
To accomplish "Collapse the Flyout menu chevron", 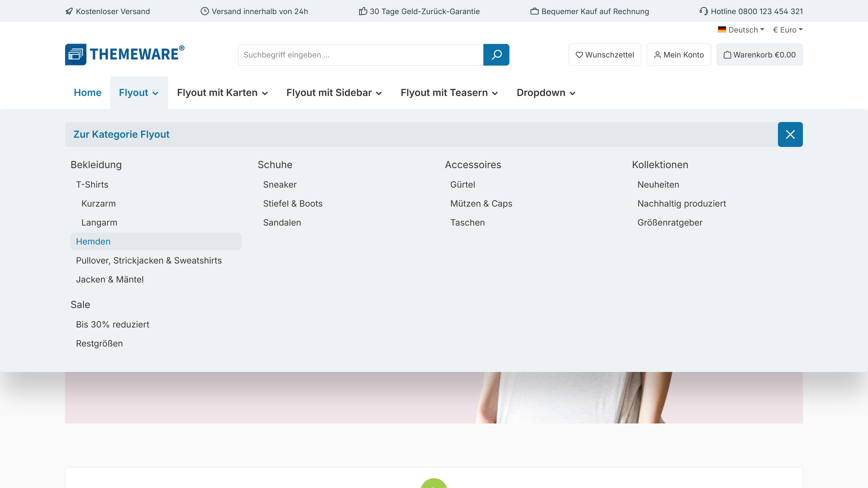I will pos(155,93).
